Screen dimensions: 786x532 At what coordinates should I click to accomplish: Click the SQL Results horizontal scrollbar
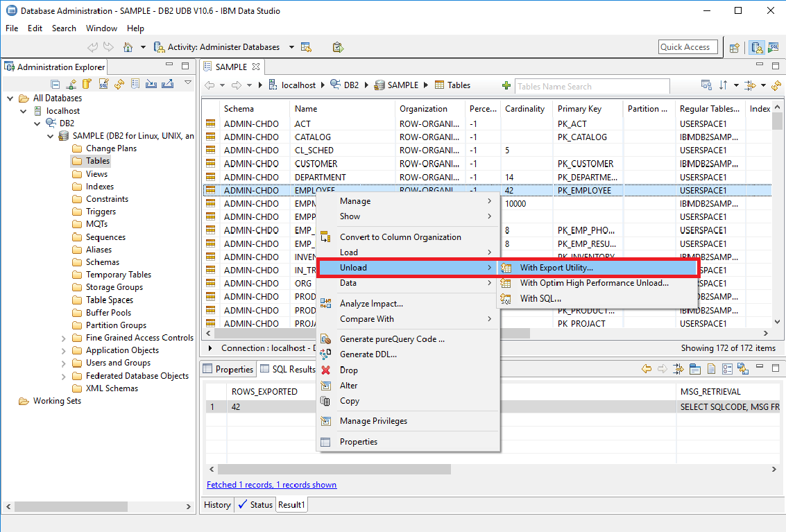pos(333,470)
